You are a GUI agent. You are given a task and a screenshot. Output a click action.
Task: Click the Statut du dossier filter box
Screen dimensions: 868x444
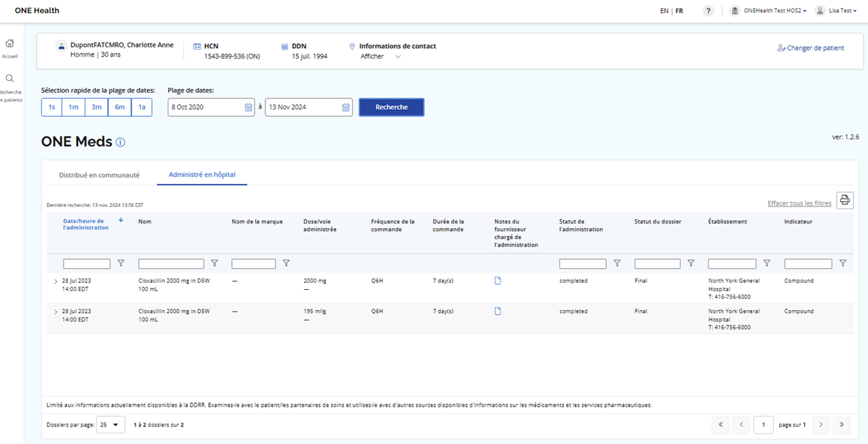[657, 264]
